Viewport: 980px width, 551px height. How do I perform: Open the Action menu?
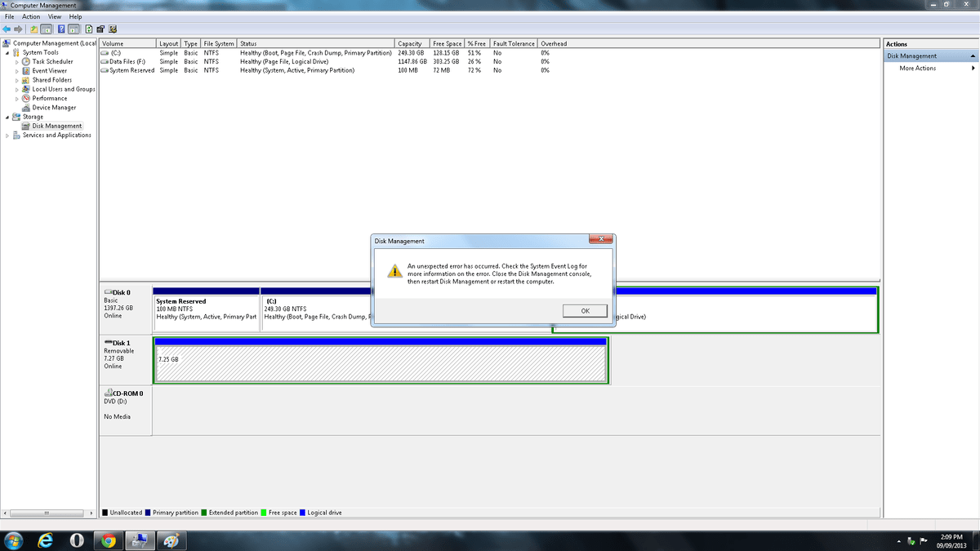pos(31,16)
